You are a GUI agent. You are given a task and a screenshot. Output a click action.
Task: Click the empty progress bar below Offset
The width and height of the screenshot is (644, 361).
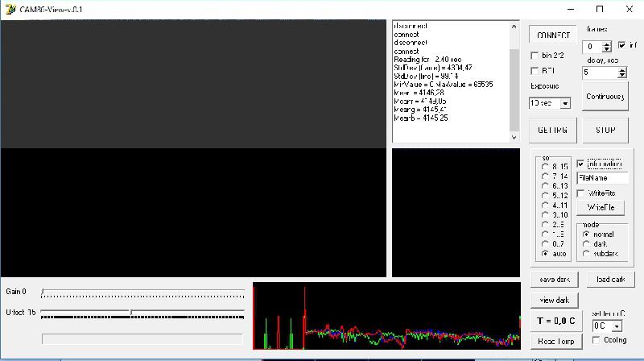142,338
